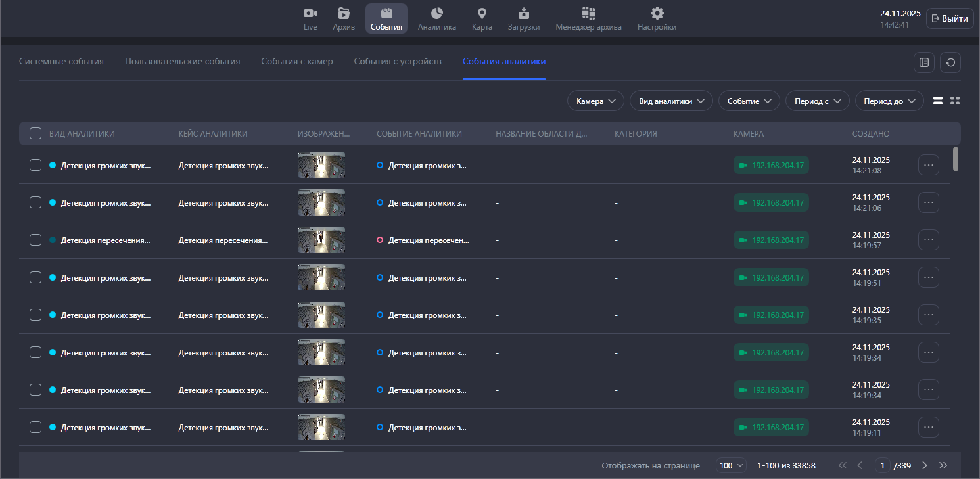Go to the next page of events
This screenshot has width=980, height=479.
coord(925,465)
